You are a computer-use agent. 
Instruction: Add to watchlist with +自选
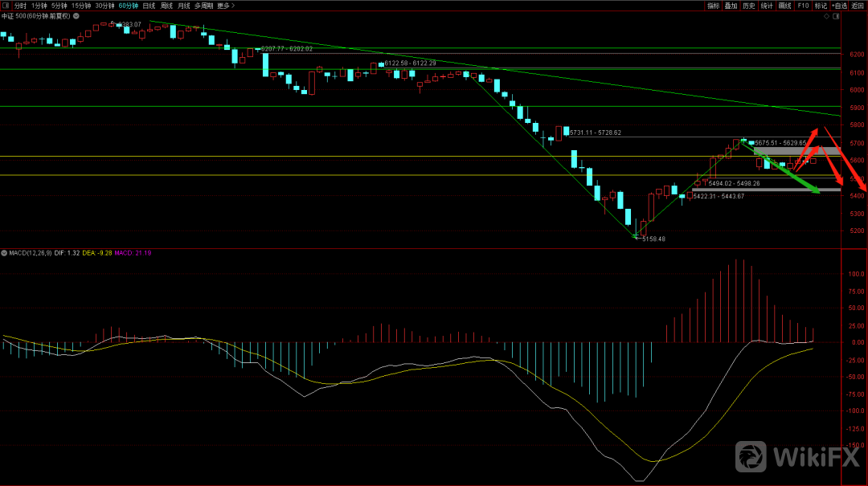[x=840, y=6]
